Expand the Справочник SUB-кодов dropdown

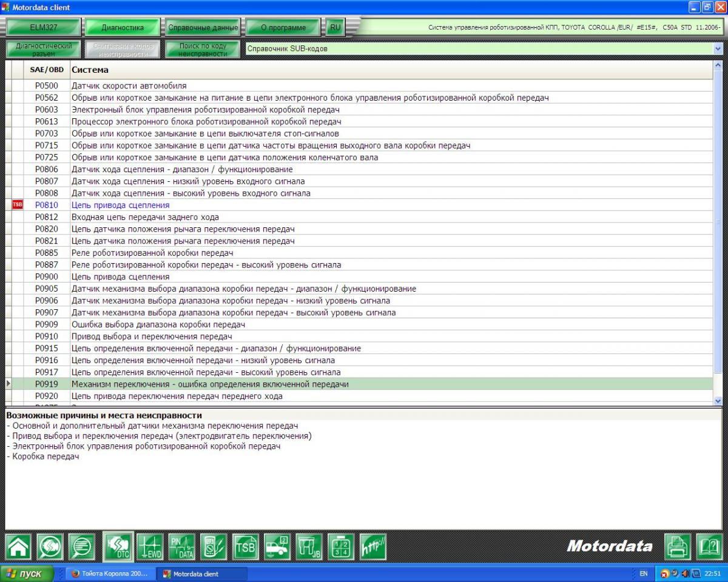[x=719, y=49]
